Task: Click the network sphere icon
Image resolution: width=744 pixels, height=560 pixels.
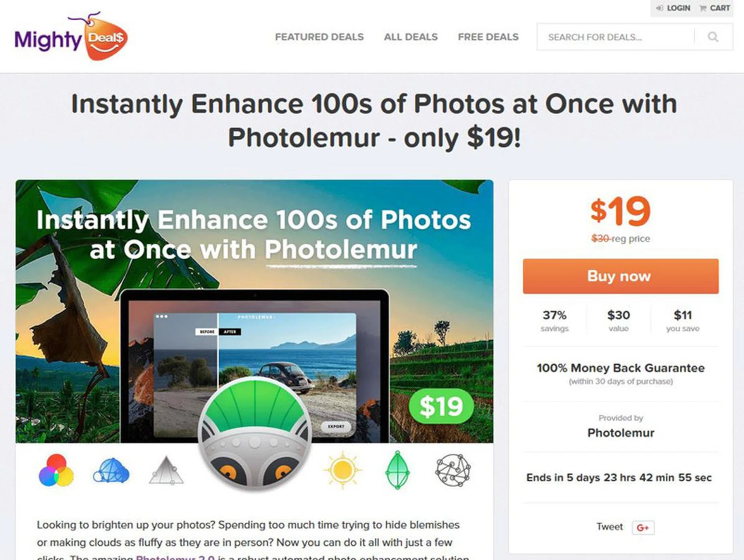Action: (453, 470)
